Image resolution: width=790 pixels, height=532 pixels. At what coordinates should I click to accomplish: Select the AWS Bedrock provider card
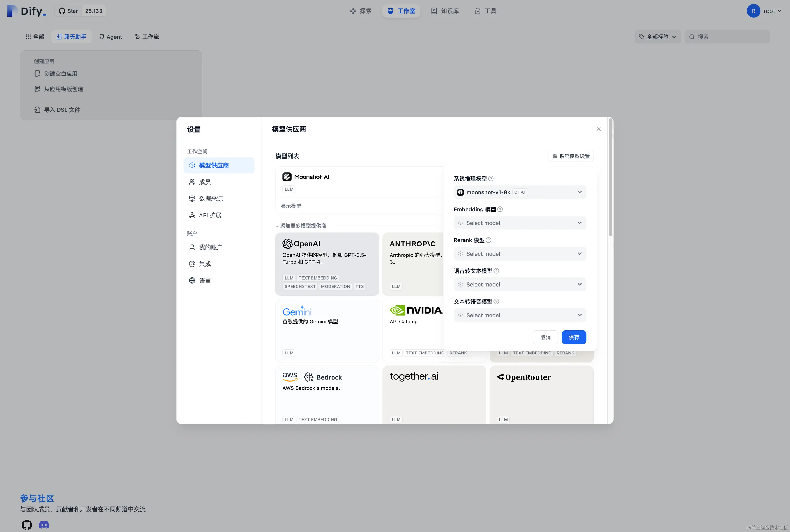point(327,395)
